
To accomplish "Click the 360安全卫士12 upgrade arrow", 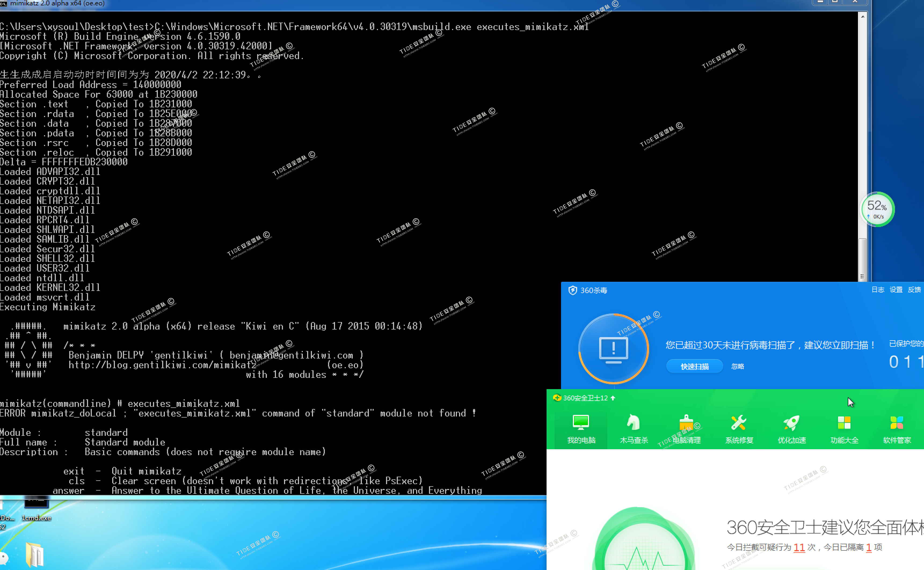I will 613,398.
